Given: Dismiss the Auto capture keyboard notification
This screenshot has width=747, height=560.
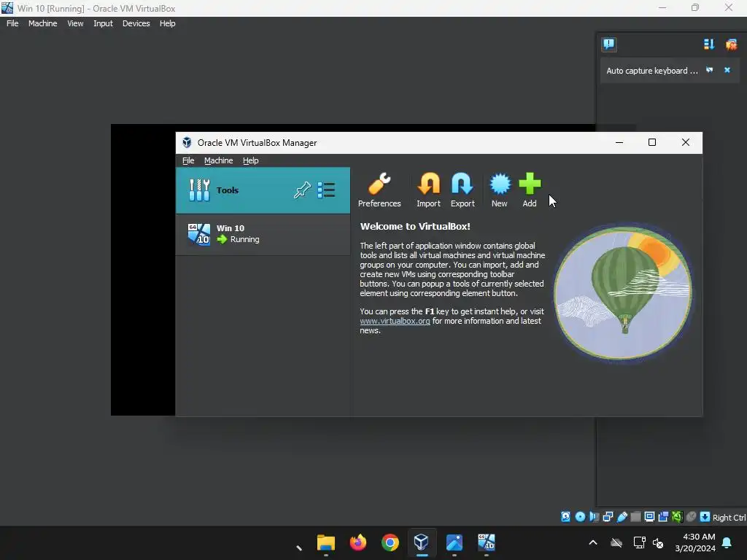Looking at the screenshot, I should [727, 70].
